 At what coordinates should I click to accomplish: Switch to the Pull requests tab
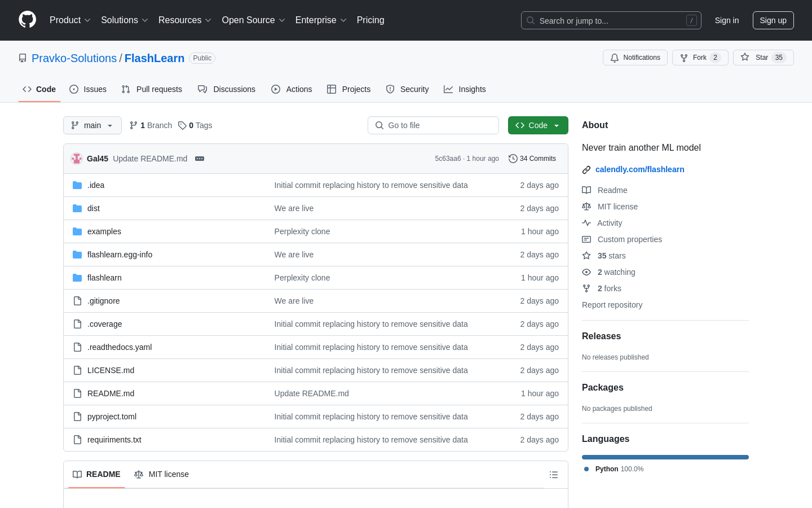click(152, 89)
